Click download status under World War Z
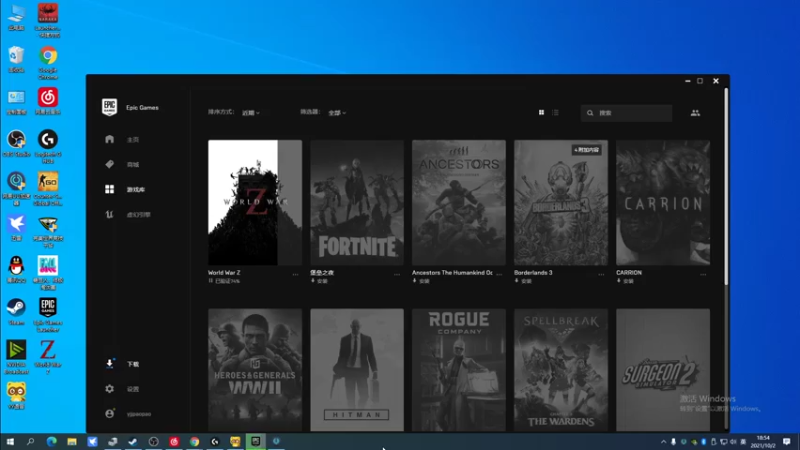Viewport: 800px width, 450px height. (x=224, y=281)
